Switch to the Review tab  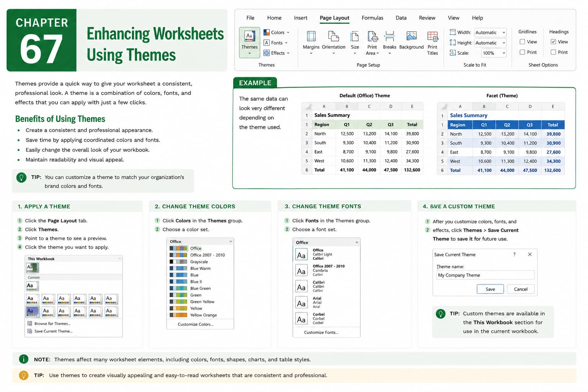click(427, 18)
